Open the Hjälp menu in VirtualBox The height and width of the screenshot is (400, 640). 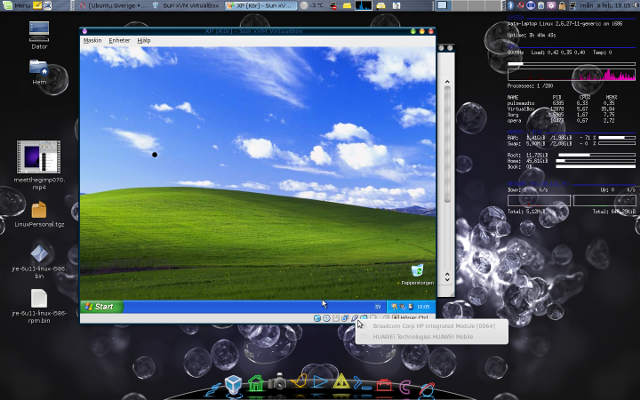[144, 40]
